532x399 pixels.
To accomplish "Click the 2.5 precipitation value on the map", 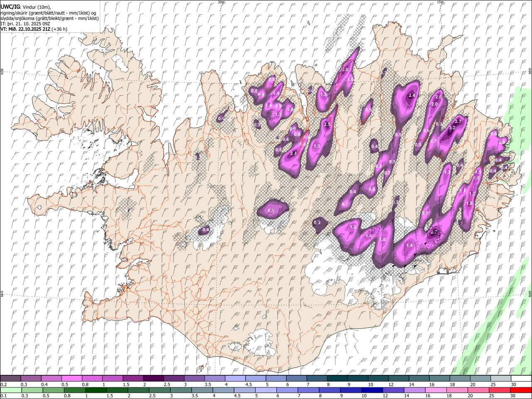I will point(327,124).
